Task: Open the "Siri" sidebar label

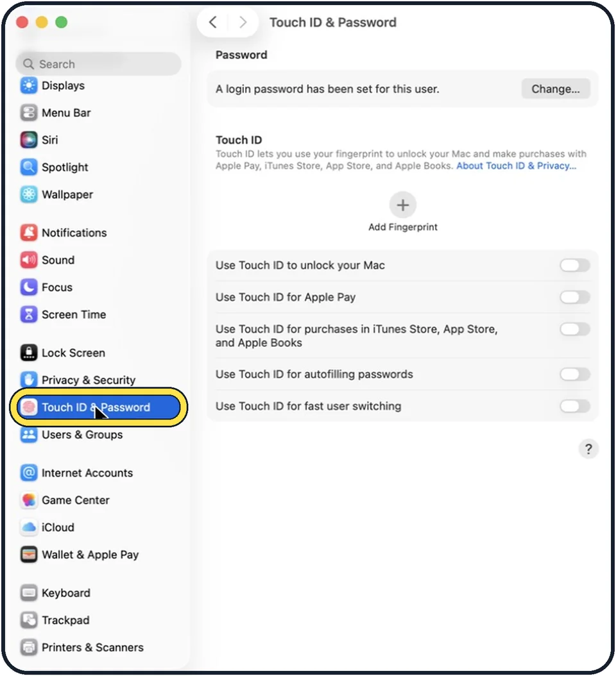Action: click(49, 140)
